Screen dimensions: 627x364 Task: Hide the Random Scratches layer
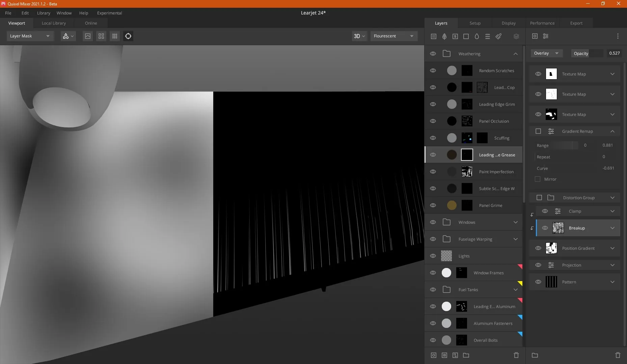point(433,70)
